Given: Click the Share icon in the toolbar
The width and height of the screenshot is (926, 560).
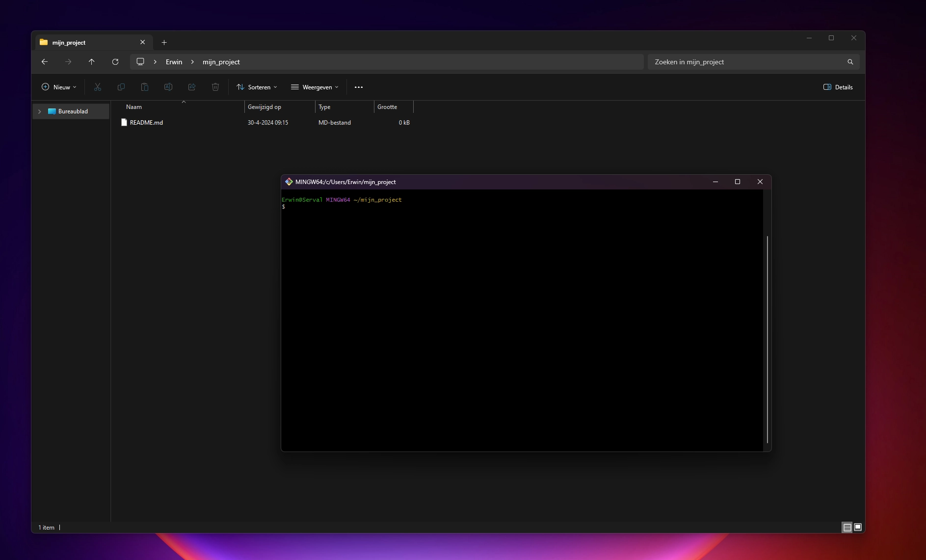Looking at the screenshot, I should pyautogui.click(x=192, y=87).
